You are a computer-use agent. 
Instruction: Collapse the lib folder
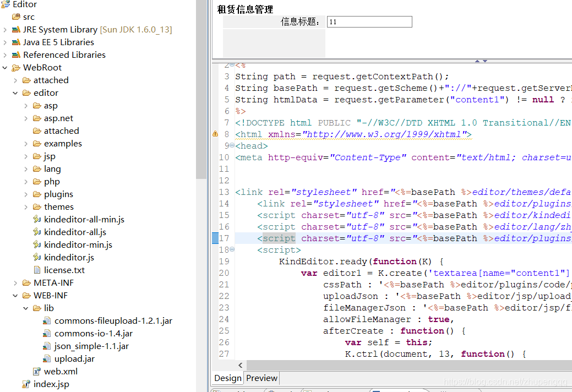pos(26,308)
